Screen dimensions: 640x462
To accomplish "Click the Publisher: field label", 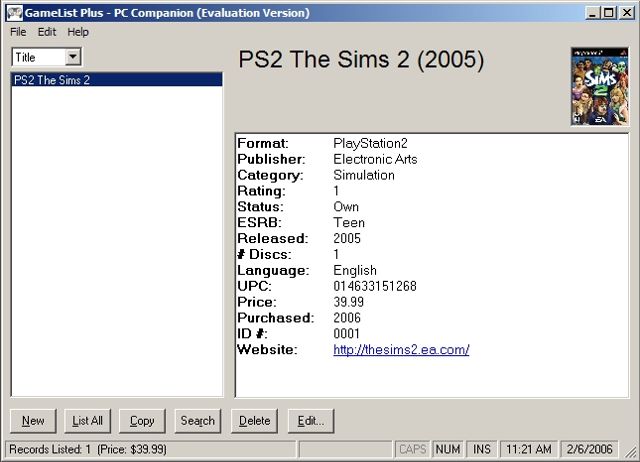I will coord(271,159).
